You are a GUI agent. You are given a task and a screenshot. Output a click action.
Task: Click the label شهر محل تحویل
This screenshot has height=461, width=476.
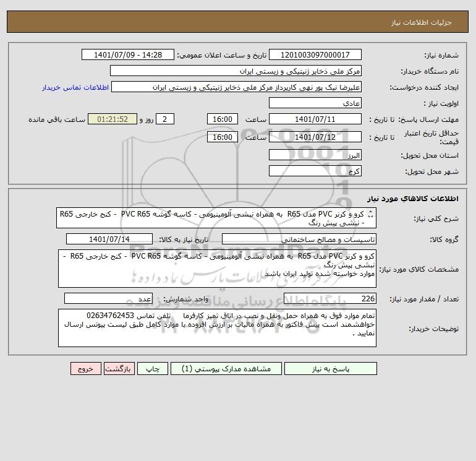tap(431, 171)
